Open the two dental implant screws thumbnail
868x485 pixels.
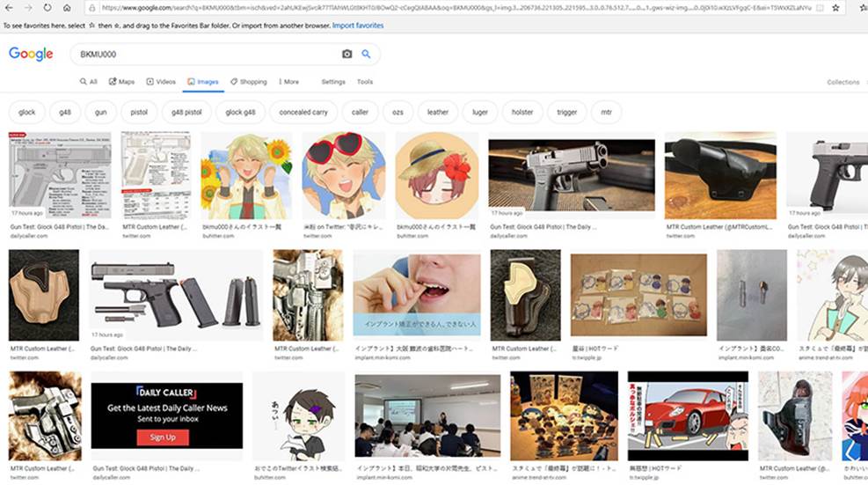(x=752, y=295)
